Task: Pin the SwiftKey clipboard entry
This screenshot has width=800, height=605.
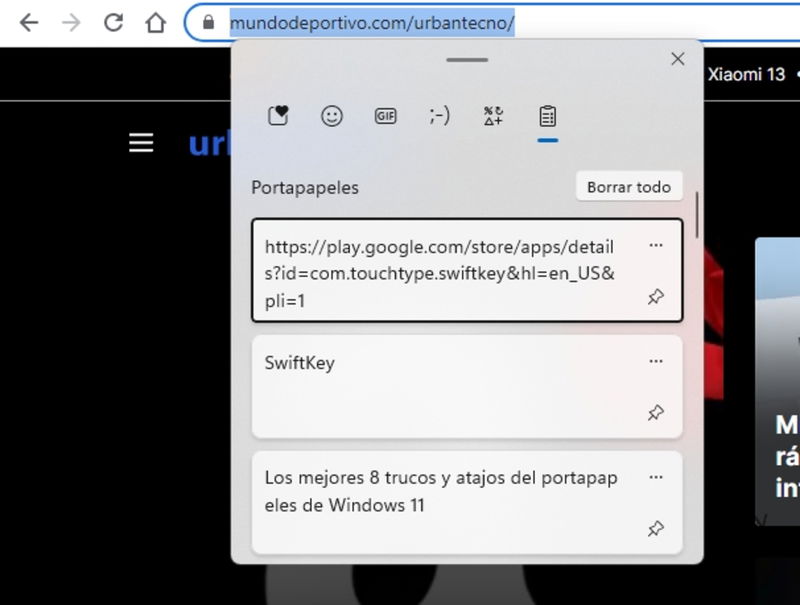Action: pyautogui.click(x=658, y=412)
